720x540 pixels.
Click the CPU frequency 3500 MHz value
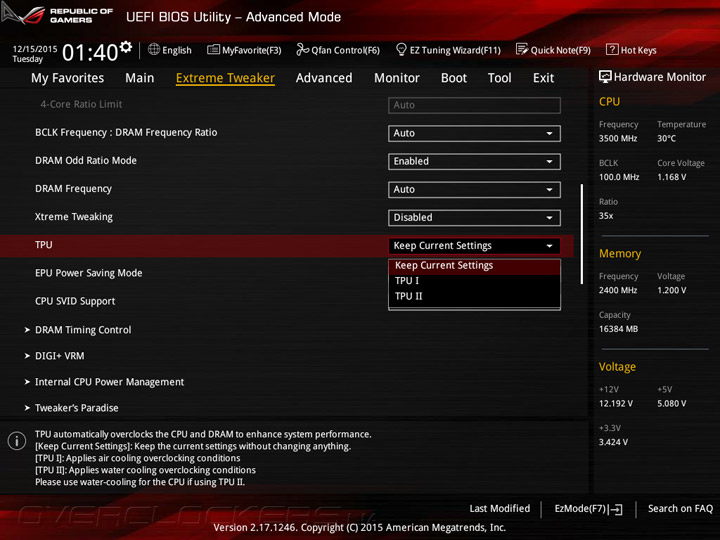tap(618, 139)
